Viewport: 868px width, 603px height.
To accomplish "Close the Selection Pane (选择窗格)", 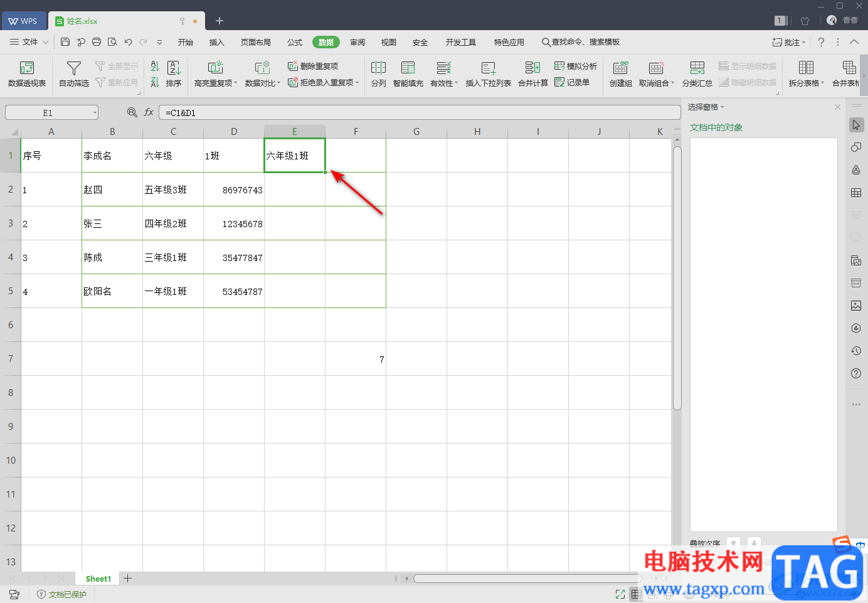I will [837, 107].
